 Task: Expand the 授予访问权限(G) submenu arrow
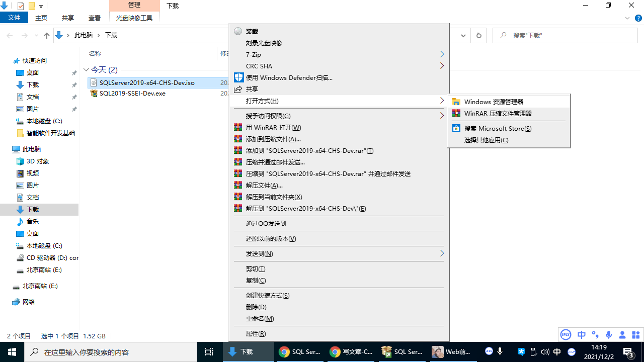[x=442, y=116]
